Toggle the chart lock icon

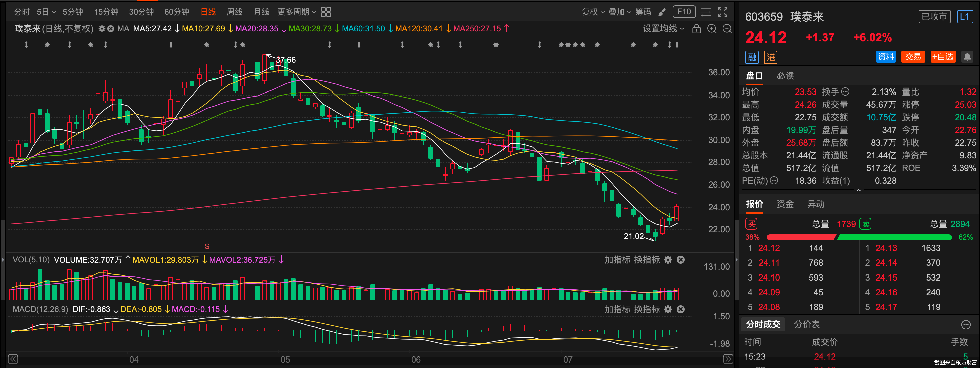(x=696, y=29)
